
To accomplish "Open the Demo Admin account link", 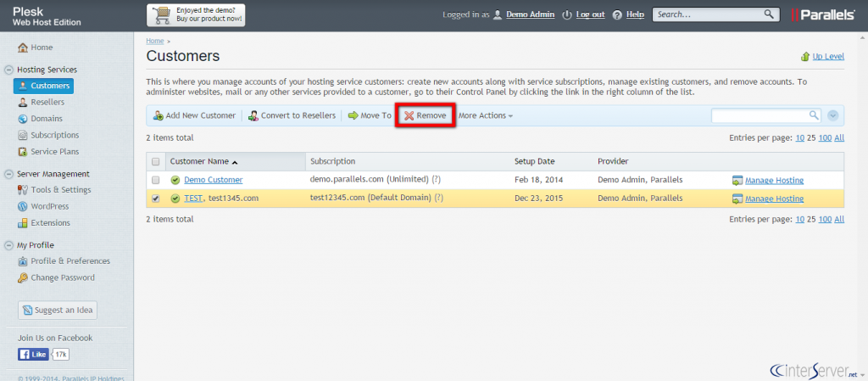I will [x=531, y=15].
